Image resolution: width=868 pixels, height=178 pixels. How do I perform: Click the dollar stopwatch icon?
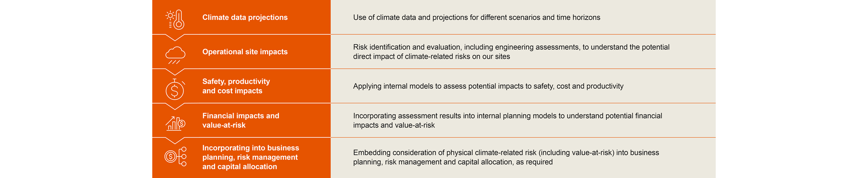(x=175, y=89)
